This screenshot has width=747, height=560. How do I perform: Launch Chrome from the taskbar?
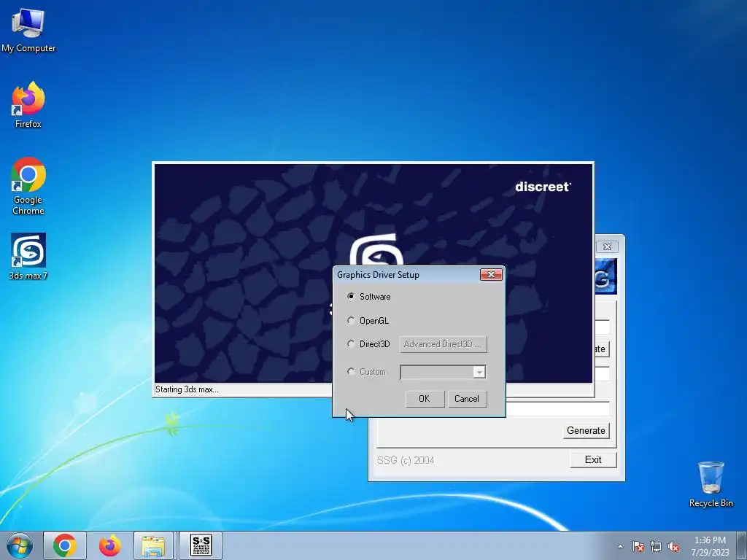(x=65, y=545)
